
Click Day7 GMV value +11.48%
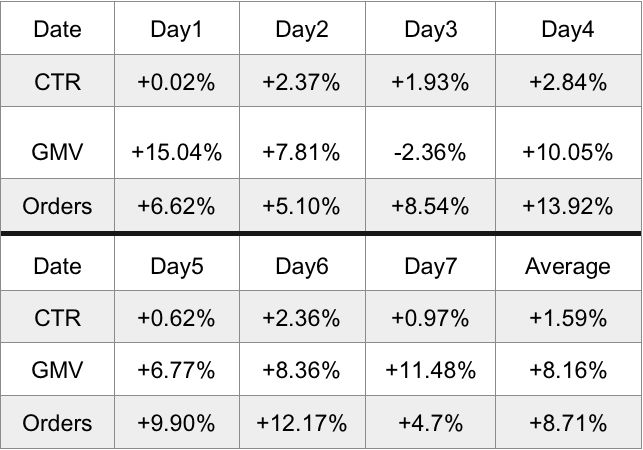(431, 370)
